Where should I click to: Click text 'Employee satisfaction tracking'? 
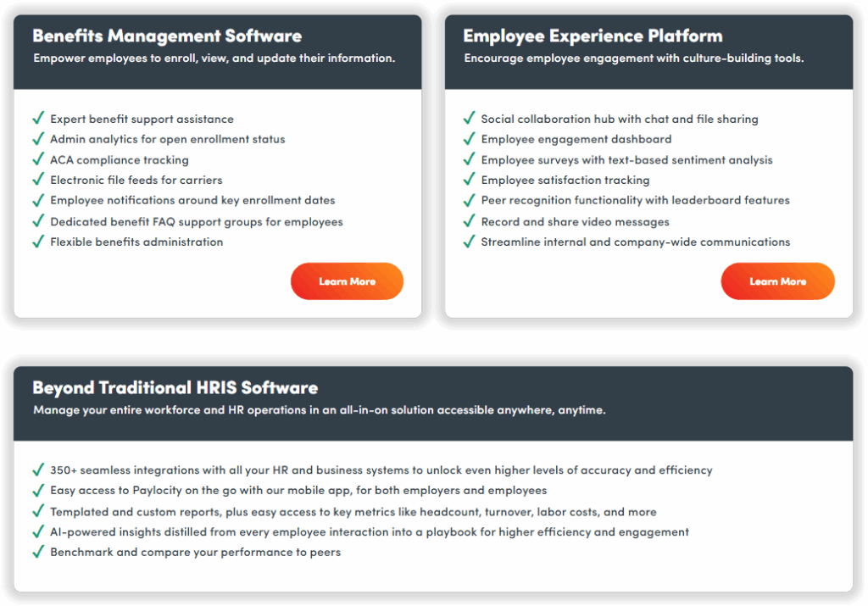click(x=565, y=180)
